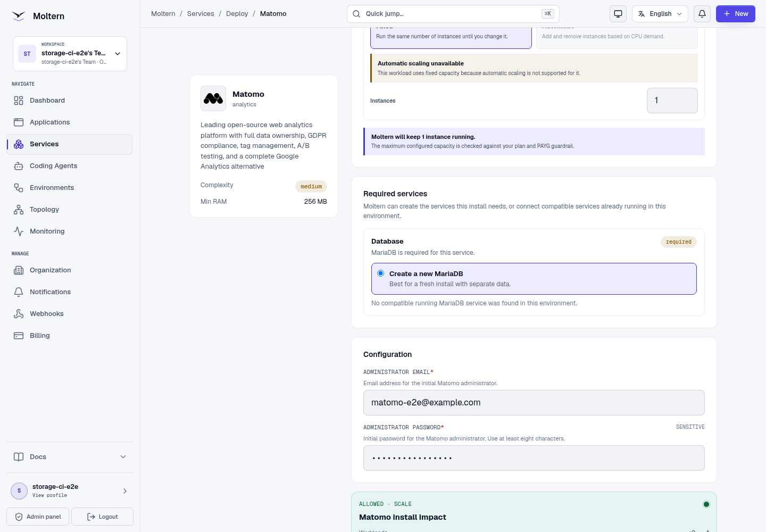Click the Logout button
The height and width of the screenshot is (532, 766).
(102, 517)
